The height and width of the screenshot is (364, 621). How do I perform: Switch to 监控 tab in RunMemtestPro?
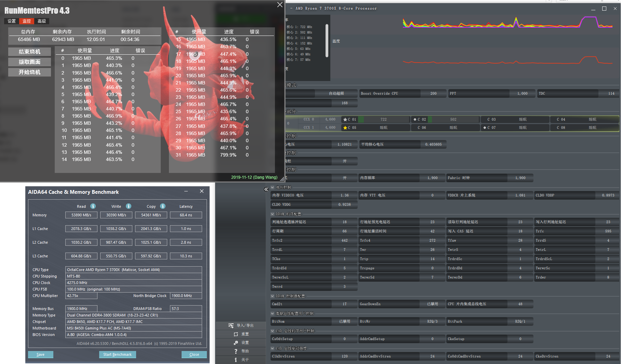(27, 21)
